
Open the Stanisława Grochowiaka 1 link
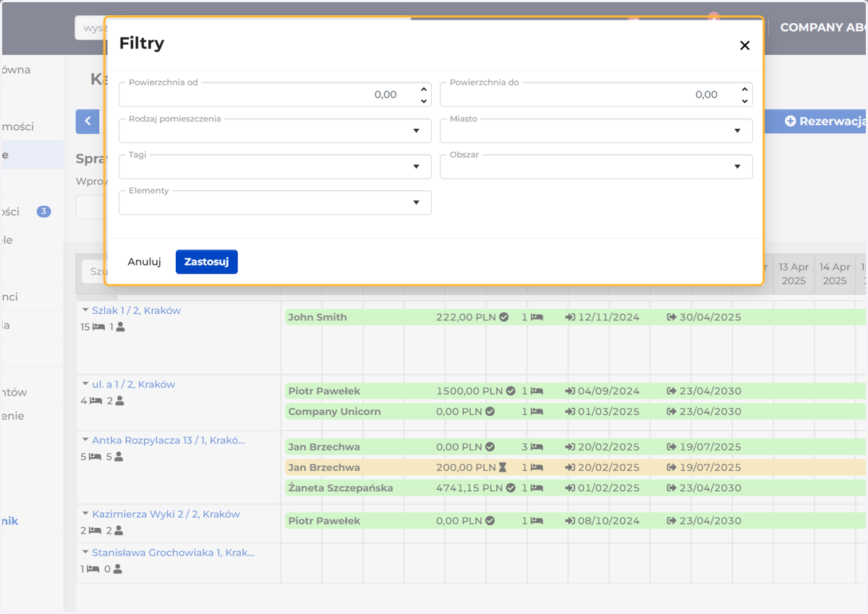(x=174, y=553)
